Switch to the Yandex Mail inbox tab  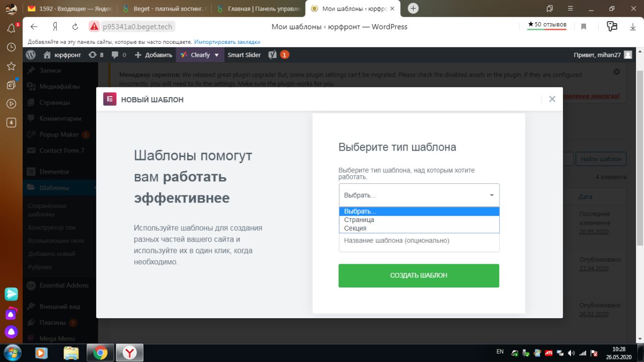[x=70, y=9]
